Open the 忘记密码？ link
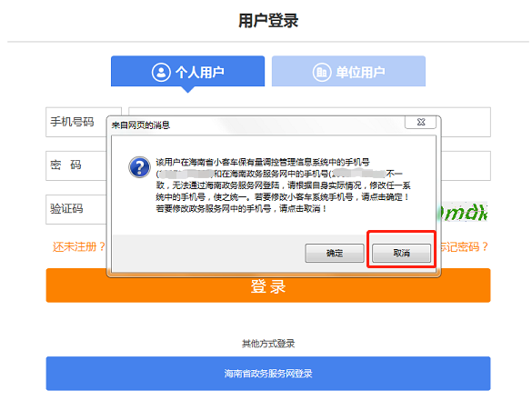The image size is (532, 410). [465, 246]
